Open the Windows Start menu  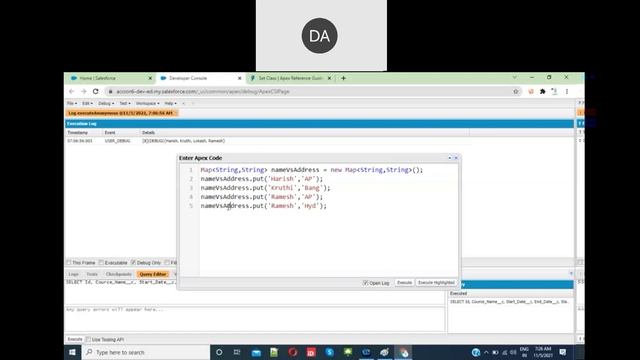(x=73, y=352)
